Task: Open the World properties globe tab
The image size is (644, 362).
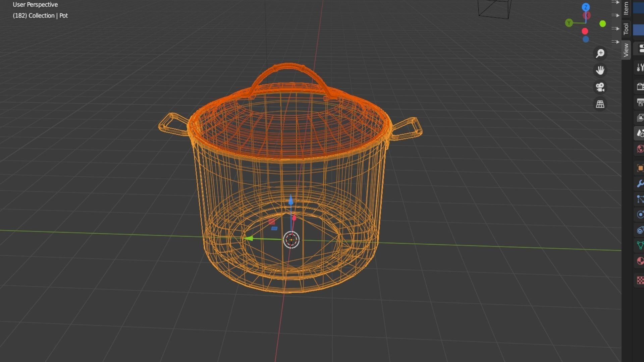Action: point(640,149)
